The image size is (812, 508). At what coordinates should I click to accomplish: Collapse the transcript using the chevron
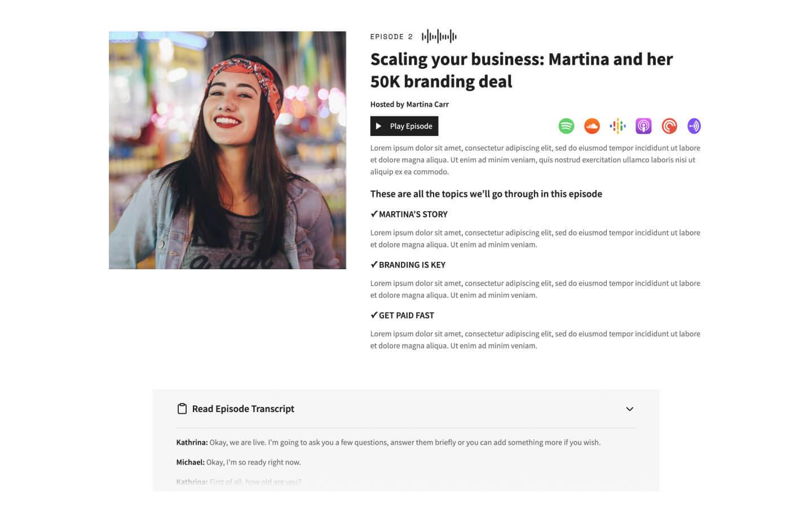(630, 409)
